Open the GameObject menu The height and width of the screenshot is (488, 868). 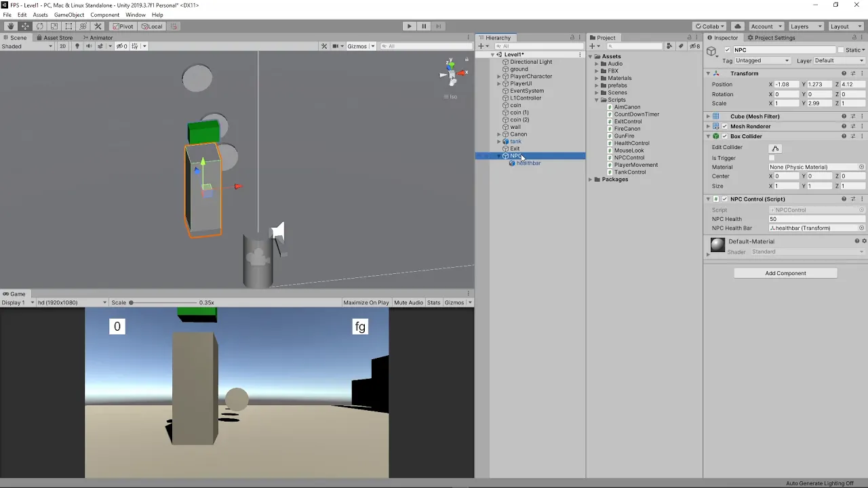(x=68, y=14)
